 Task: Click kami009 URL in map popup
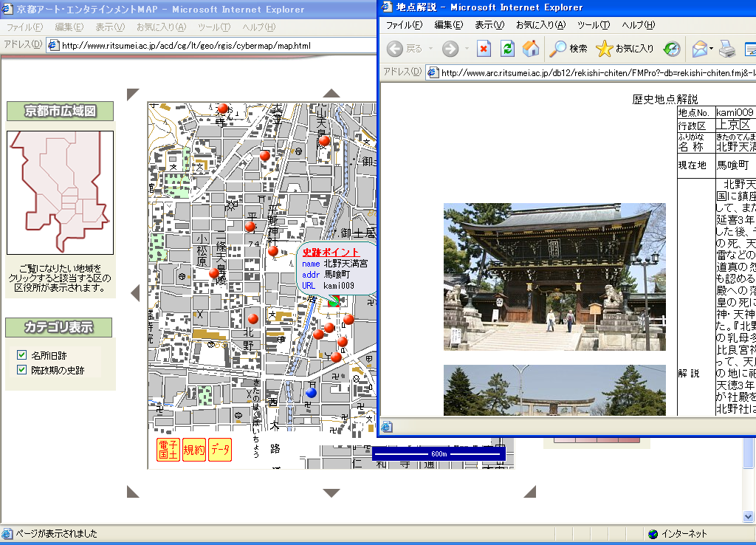coord(339,286)
